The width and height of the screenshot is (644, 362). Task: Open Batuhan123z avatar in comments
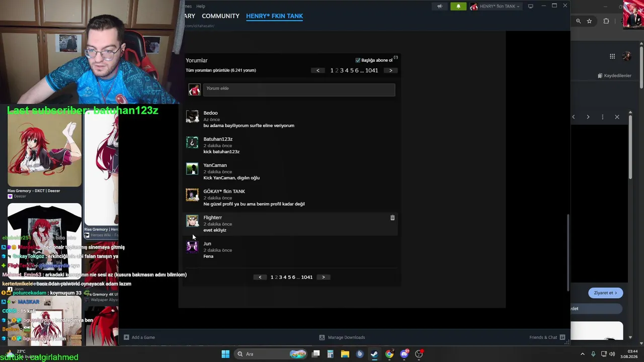tap(192, 142)
